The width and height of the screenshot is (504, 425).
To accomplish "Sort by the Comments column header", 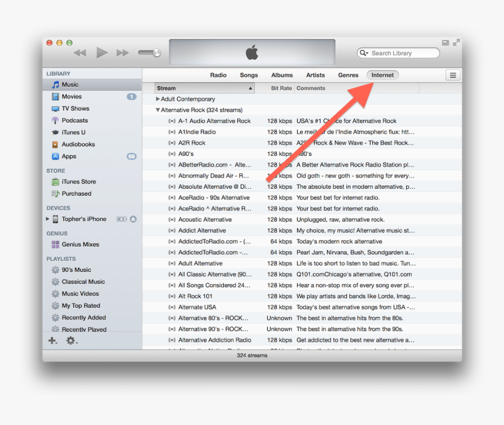I will coord(356,88).
